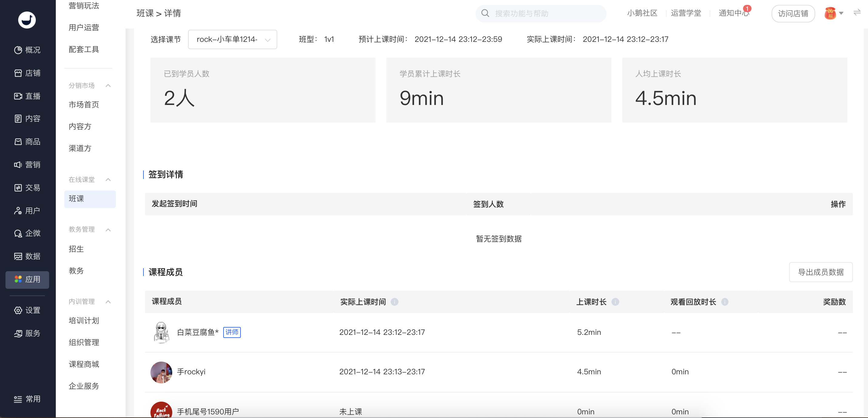The width and height of the screenshot is (868, 418).
Task: Open the 选择课节 lesson dropdown
Action: click(233, 39)
